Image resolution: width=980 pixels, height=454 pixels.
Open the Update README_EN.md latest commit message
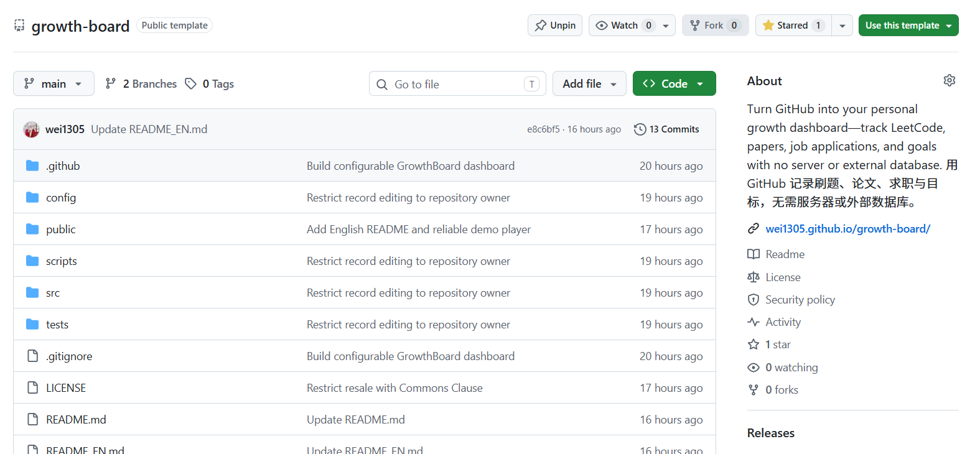coord(149,129)
